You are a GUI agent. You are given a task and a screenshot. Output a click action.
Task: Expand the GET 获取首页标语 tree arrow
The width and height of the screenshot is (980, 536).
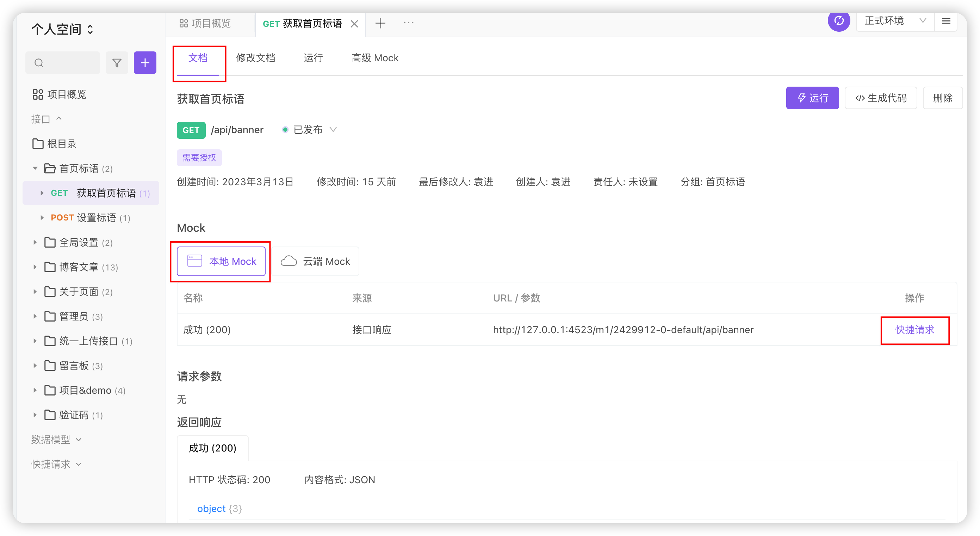click(42, 193)
